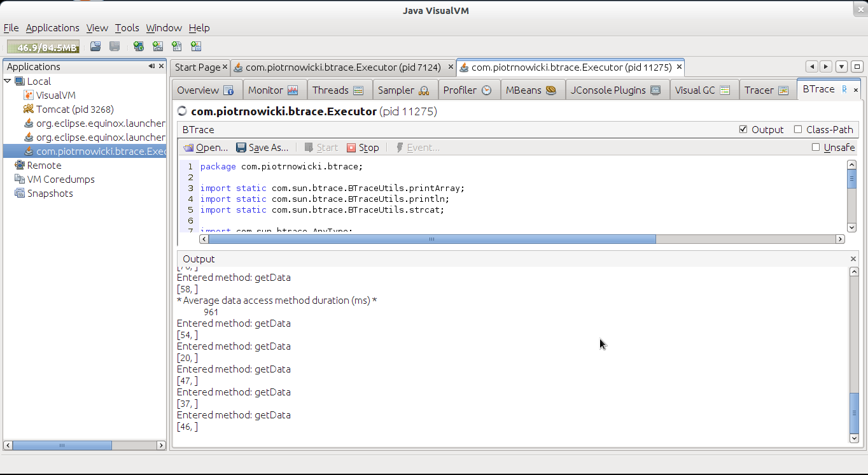Maximize the editor window with the square button
868x475 pixels.
857,66
